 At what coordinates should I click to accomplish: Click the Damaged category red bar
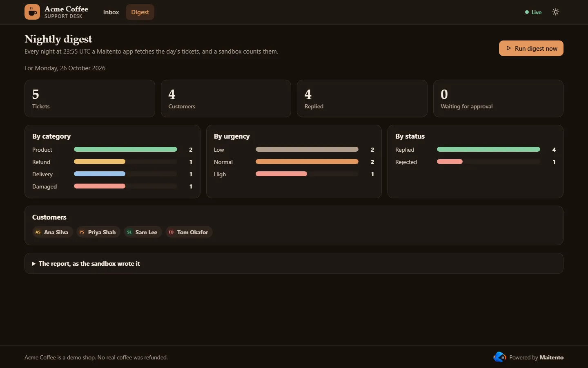[100, 186]
